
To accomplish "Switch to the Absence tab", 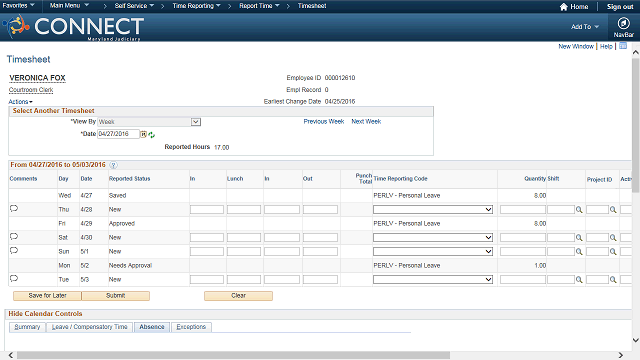I will [152, 327].
